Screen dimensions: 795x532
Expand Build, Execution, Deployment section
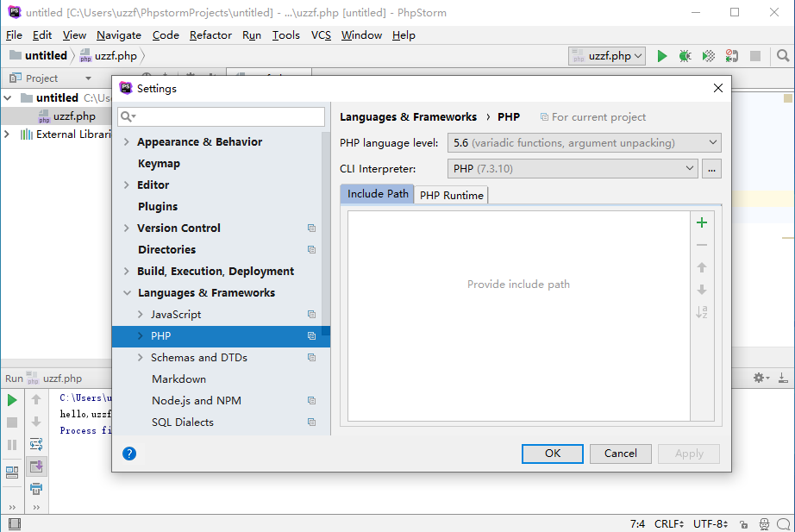pos(127,272)
